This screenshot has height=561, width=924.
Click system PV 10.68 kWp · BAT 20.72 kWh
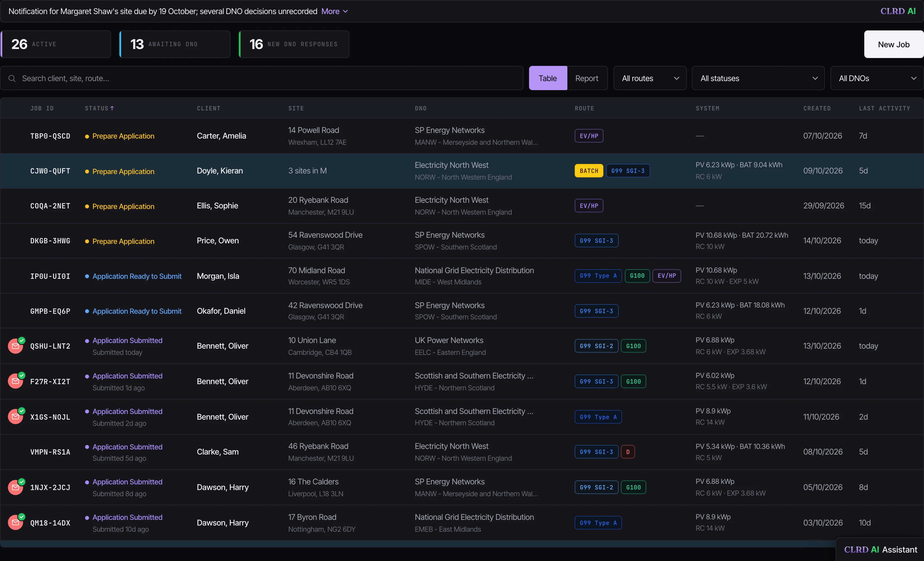[x=742, y=235]
